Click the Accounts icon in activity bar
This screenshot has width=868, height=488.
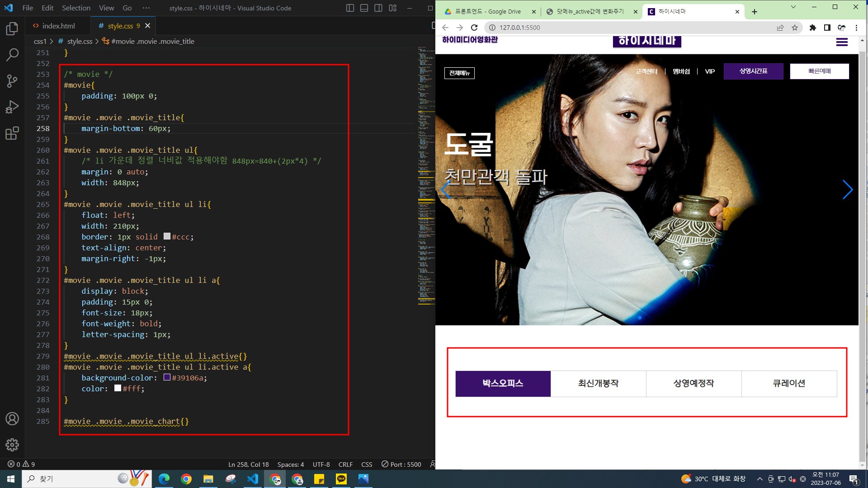coord(12,419)
